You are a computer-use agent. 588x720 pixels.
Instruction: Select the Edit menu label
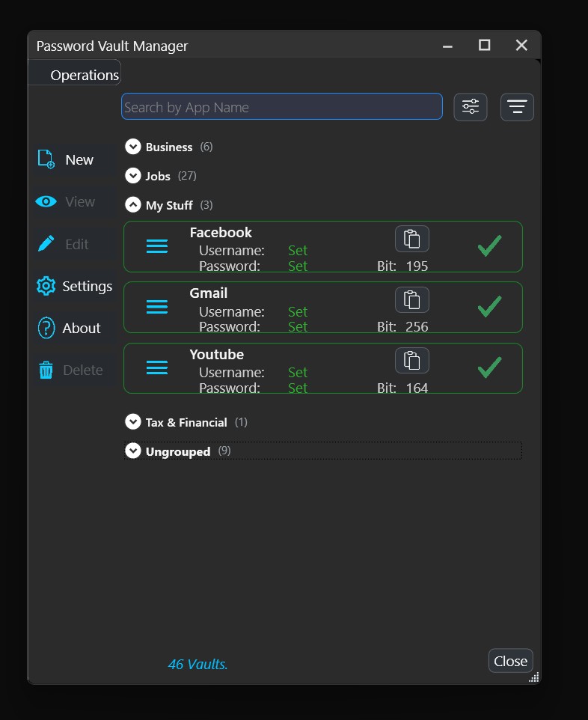point(76,244)
